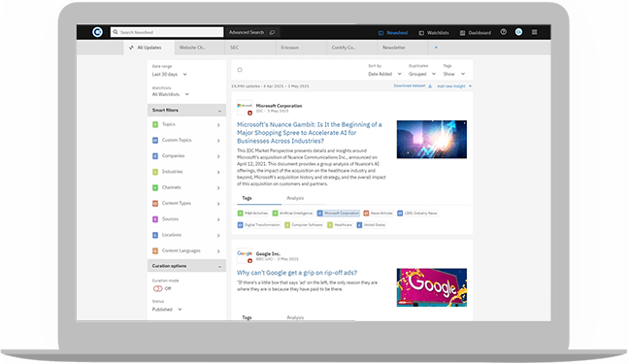Click the Content Types filter icon
629x364 pixels.
point(155,204)
